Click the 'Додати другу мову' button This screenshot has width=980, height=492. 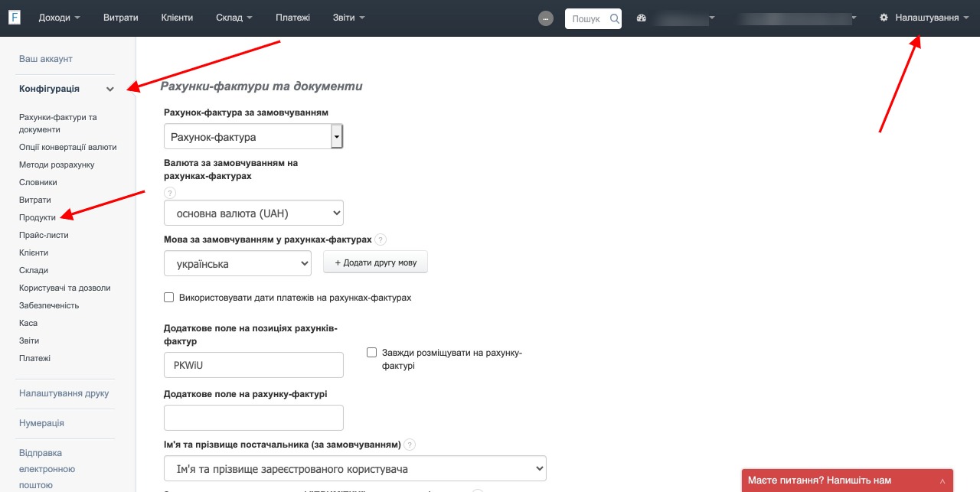[375, 262]
